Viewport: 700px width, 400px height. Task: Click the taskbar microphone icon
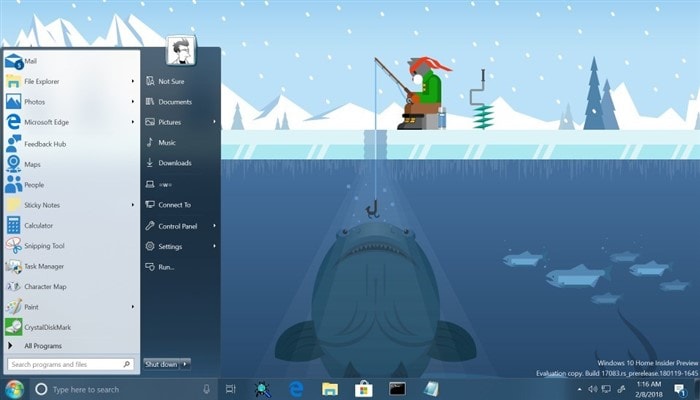(x=206, y=389)
